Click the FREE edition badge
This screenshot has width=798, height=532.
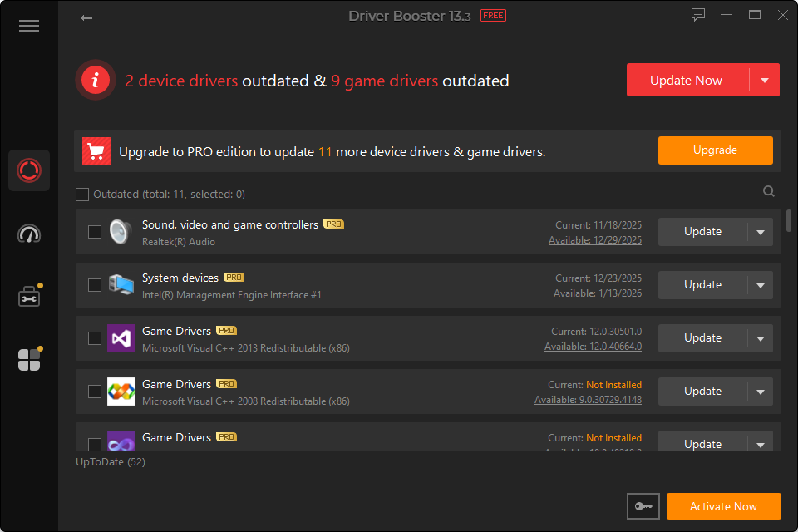pos(493,16)
